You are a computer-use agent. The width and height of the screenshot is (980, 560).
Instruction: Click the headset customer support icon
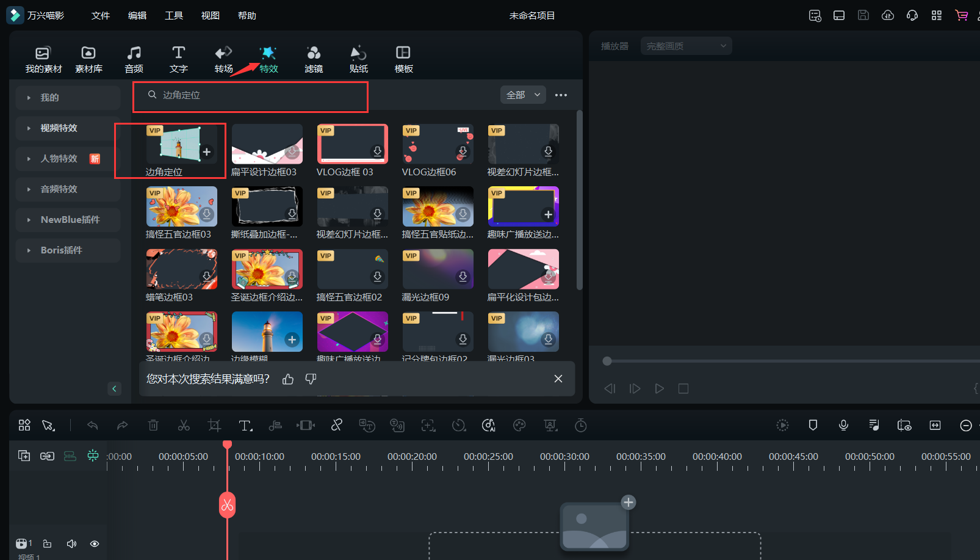point(912,15)
